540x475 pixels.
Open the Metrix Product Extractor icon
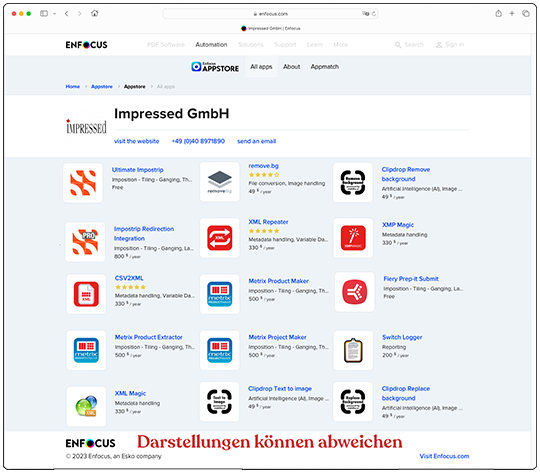86,350
